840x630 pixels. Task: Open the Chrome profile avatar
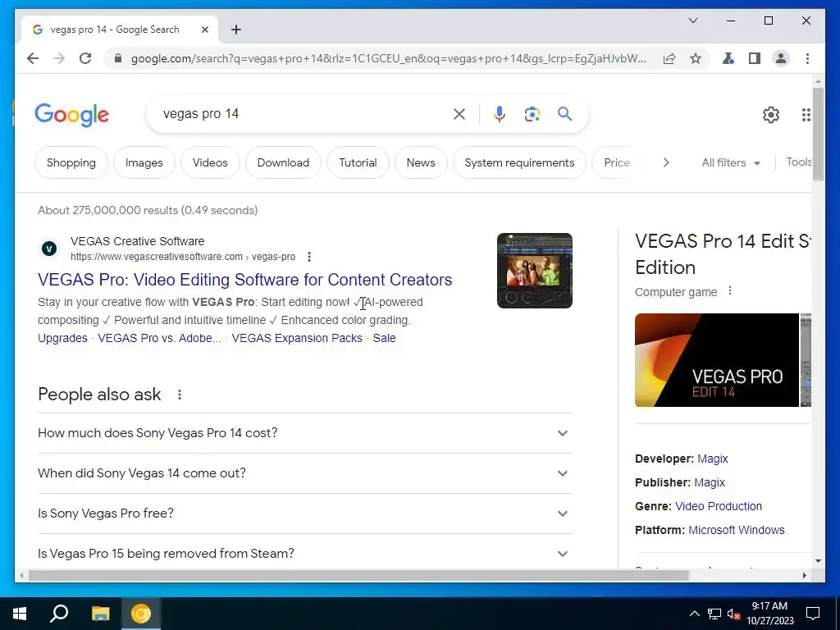coord(781,58)
